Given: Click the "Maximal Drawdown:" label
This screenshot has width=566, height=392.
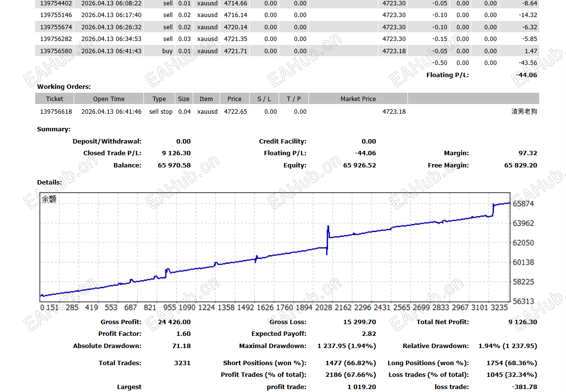Looking at the screenshot, I should [x=273, y=346].
